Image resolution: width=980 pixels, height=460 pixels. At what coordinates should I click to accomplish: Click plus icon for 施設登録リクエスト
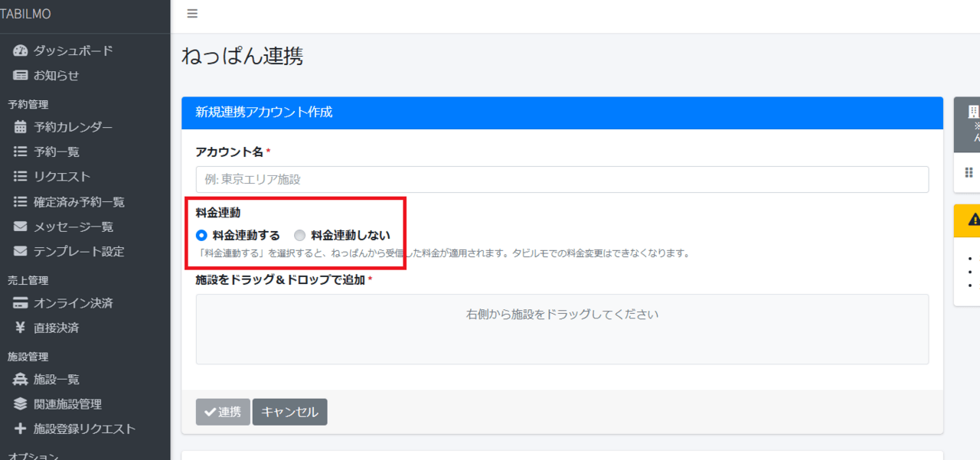coord(21,429)
